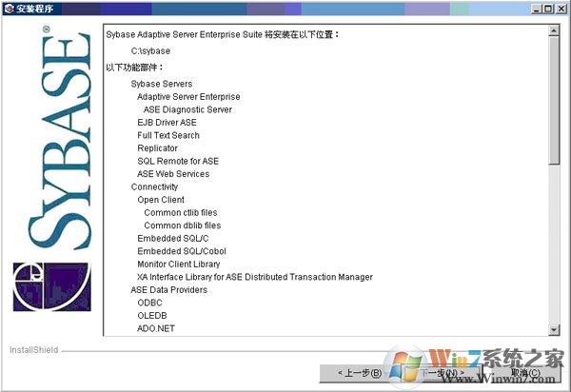
Task: Click the vertical scrollbar thumb
Action: pos(554,100)
